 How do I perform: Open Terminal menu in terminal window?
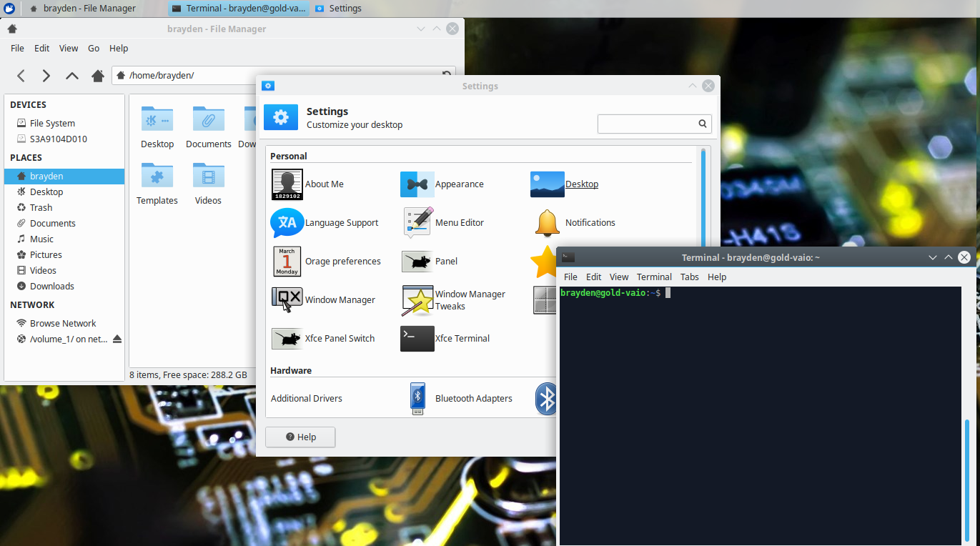pyautogui.click(x=654, y=277)
